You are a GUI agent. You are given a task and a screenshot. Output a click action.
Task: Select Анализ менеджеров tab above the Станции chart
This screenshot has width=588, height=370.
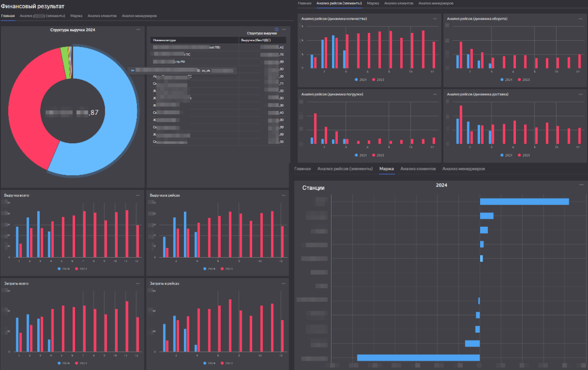click(x=463, y=169)
